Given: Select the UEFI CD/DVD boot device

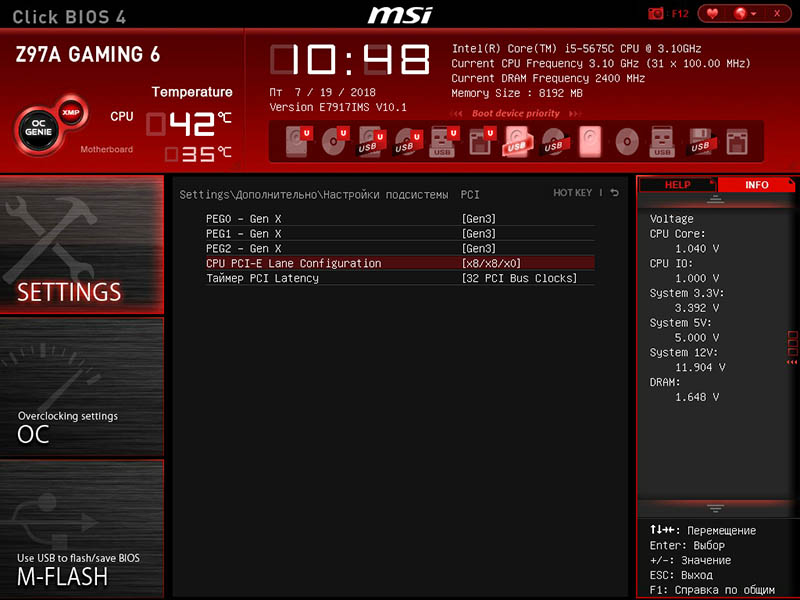Looking at the screenshot, I should [x=335, y=141].
